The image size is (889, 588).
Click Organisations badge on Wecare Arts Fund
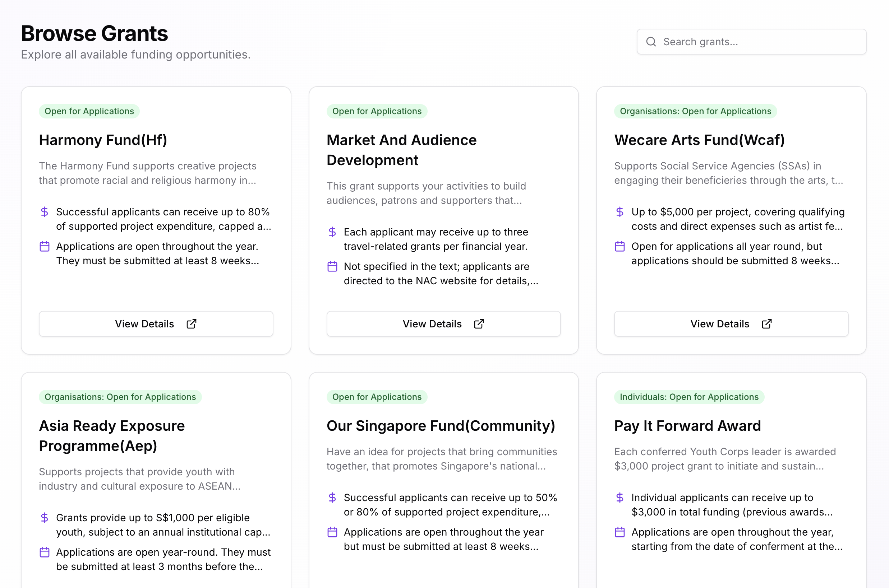pyautogui.click(x=695, y=111)
